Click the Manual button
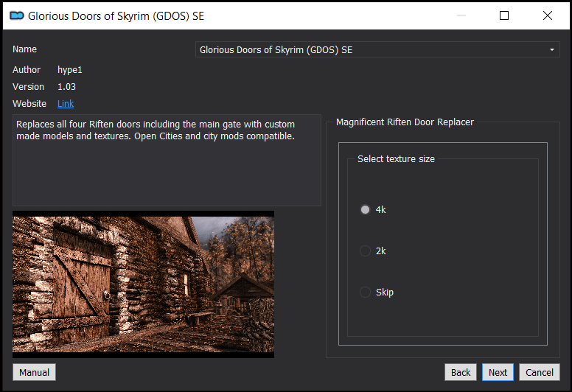Screen dimensions: 572x392 coord(35,372)
